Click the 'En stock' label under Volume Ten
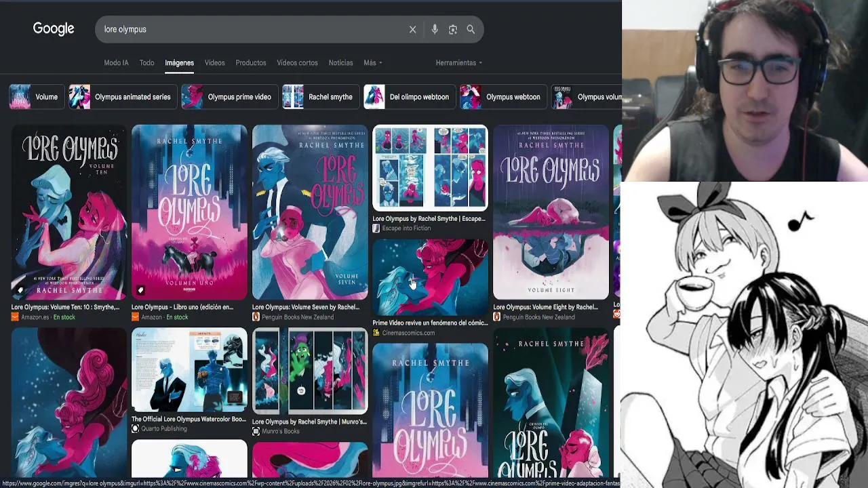Image resolution: width=868 pixels, height=488 pixels. pos(64,317)
